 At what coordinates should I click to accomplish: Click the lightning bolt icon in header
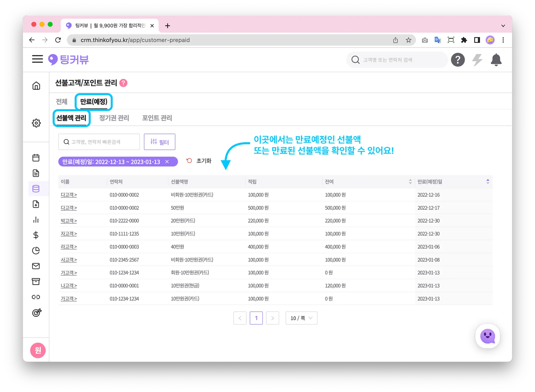pyautogui.click(x=477, y=60)
